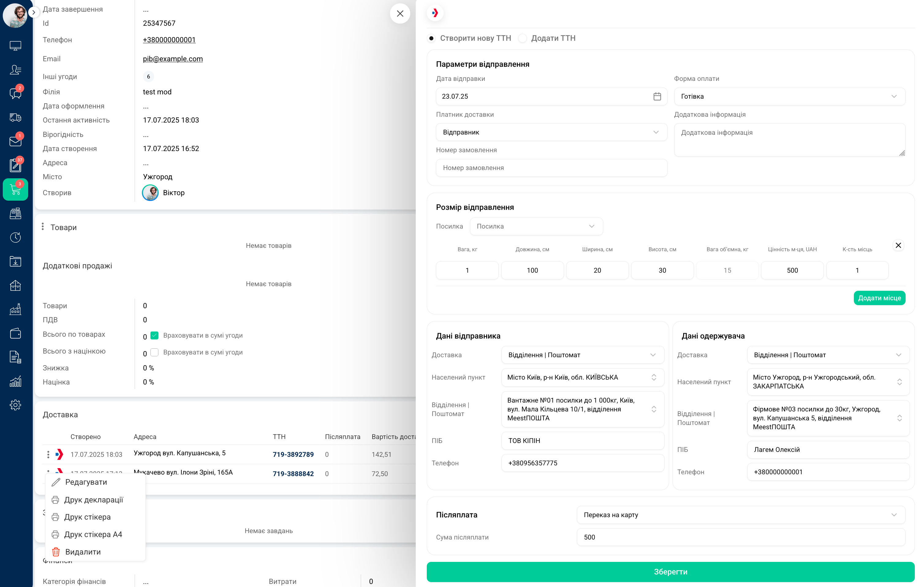Click the Довжина field with 100
Screen dimensions: 924x587
[532, 271]
